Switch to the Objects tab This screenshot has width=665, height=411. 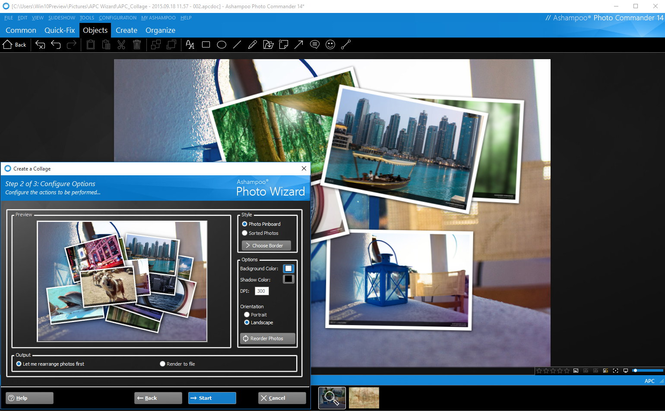(95, 30)
